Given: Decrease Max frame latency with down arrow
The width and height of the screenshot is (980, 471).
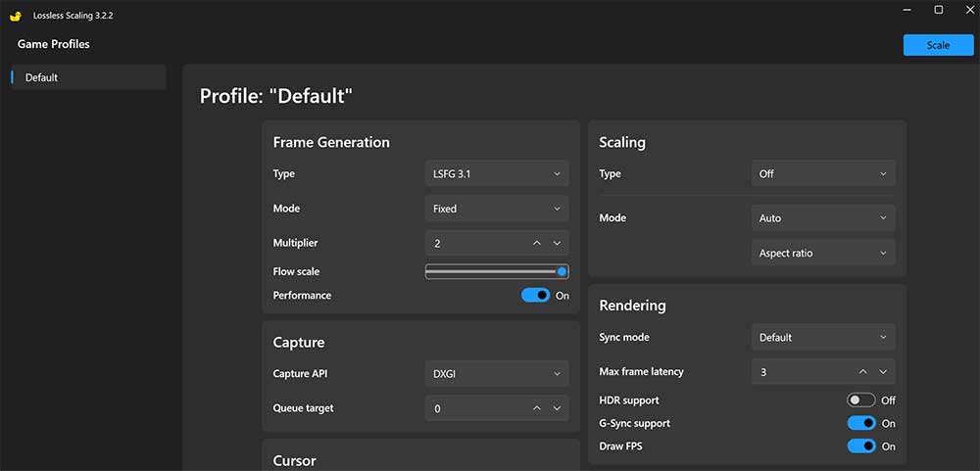Looking at the screenshot, I should [x=883, y=372].
